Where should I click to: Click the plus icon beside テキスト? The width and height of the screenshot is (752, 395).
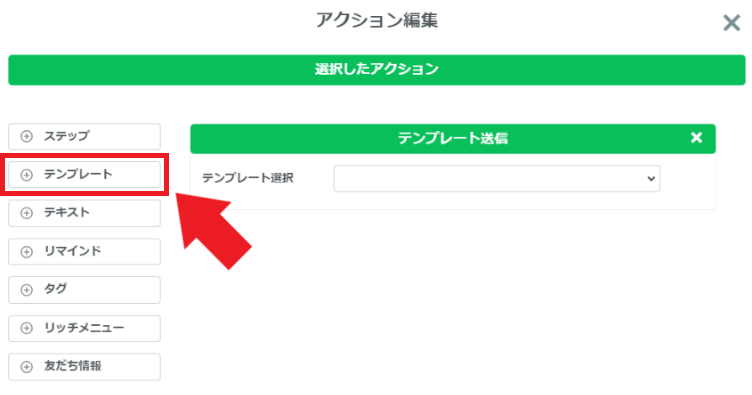(x=26, y=213)
